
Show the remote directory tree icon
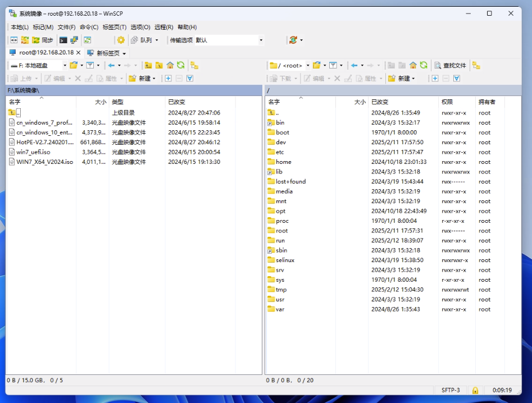pos(476,65)
